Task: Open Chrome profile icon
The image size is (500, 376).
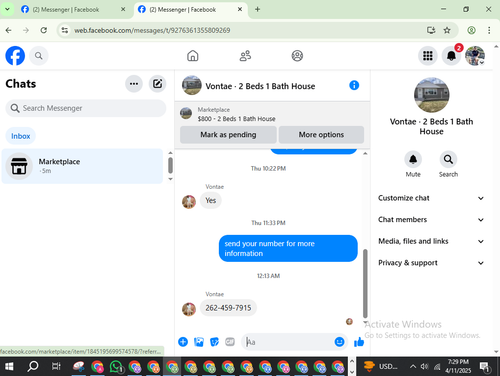Action: click(x=471, y=30)
